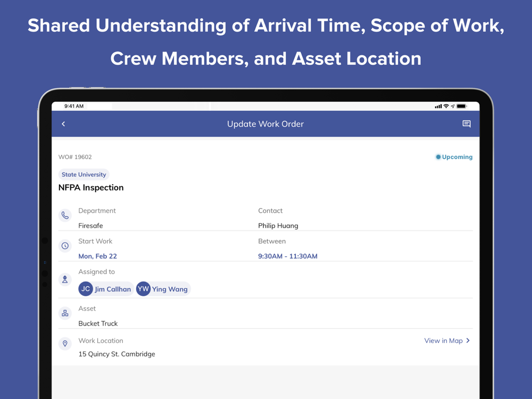The width and height of the screenshot is (532, 399).
Task: Open the View in Map link
Action: pyautogui.click(x=443, y=340)
